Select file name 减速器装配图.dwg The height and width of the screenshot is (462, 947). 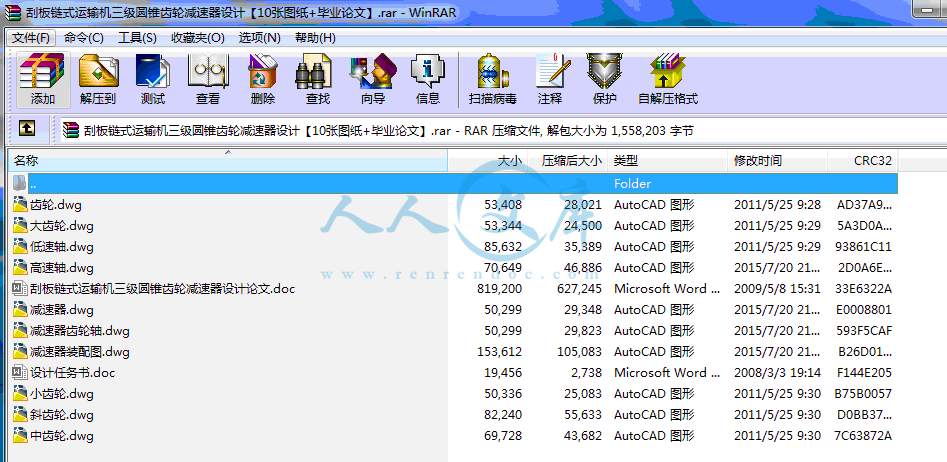tap(80, 351)
